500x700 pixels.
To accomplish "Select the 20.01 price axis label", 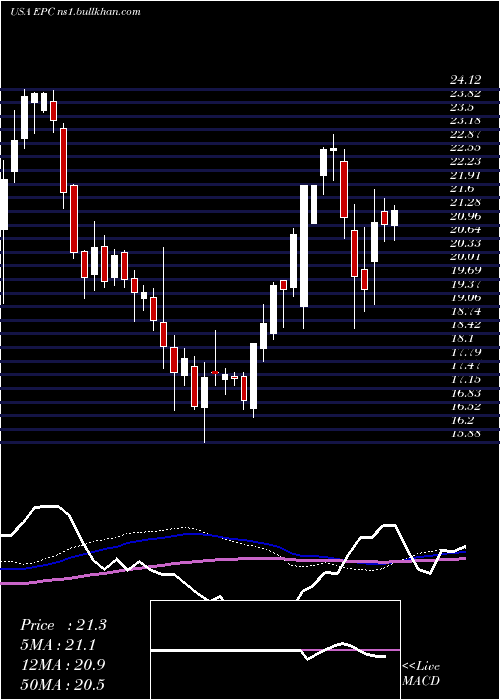I will coord(465,257).
